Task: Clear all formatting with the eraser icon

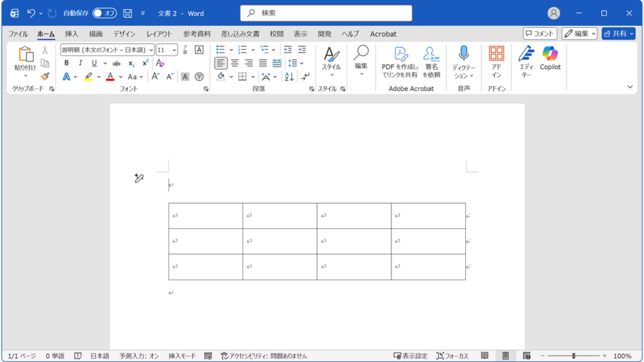Action: (x=160, y=63)
